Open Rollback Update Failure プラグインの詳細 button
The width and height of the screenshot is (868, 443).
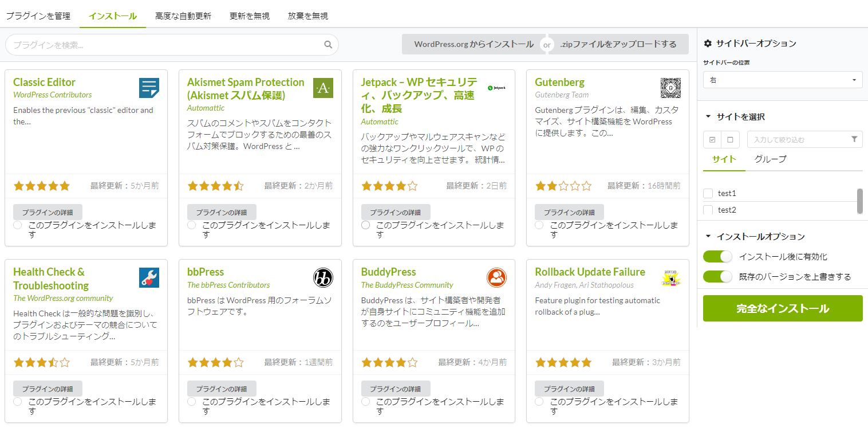point(569,389)
